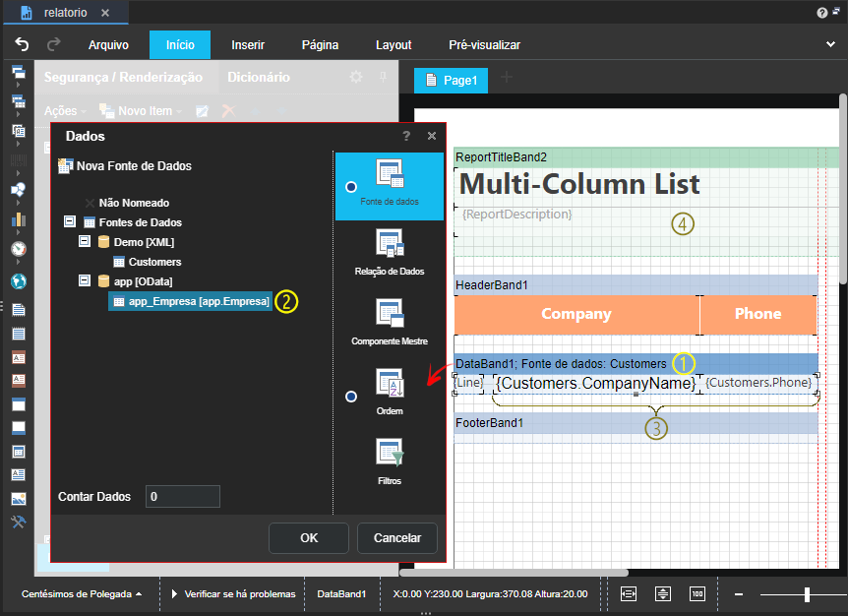Screen dimensions: 848x616
Task: Open the Components category icon
Action: click(19, 131)
